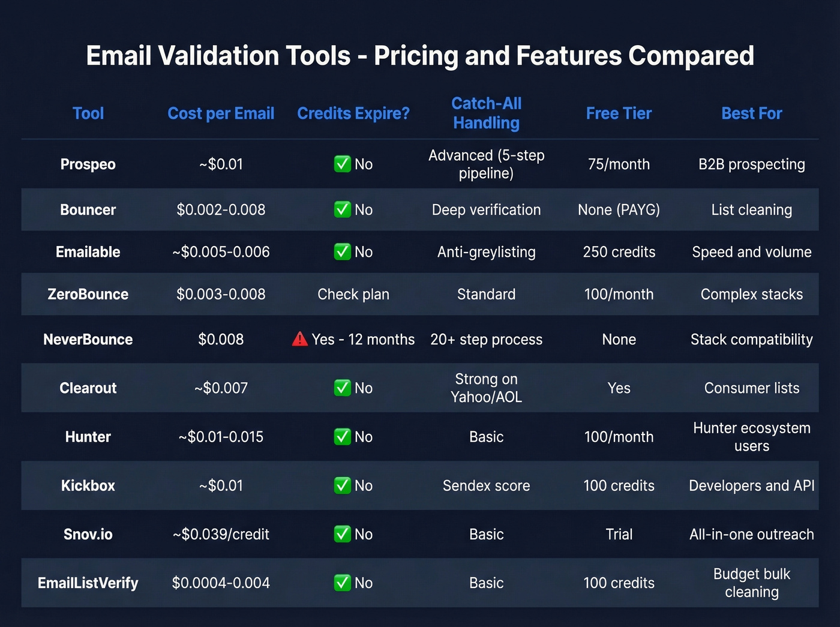The width and height of the screenshot is (840, 627).
Task: Click the checkmark icon beside Clearout's No
Action: [x=342, y=388]
